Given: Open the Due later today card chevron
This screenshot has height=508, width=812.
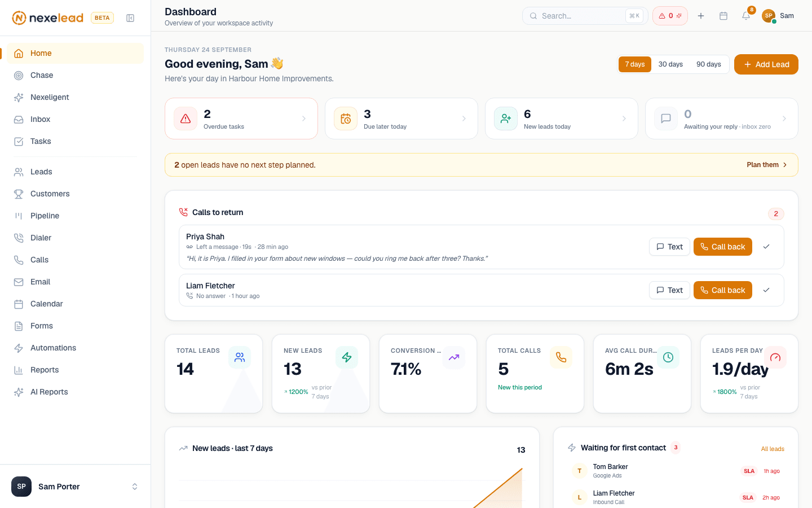Looking at the screenshot, I should [464, 119].
